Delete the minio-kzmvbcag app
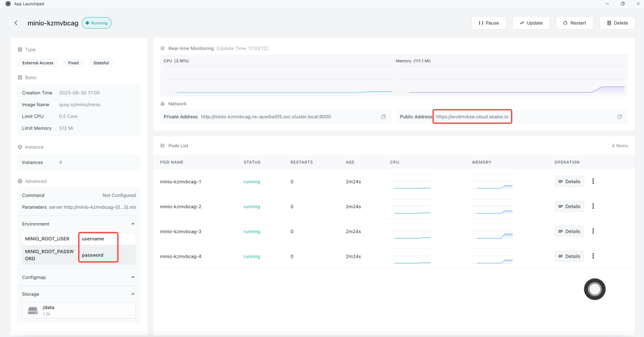 click(x=617, y=23)
